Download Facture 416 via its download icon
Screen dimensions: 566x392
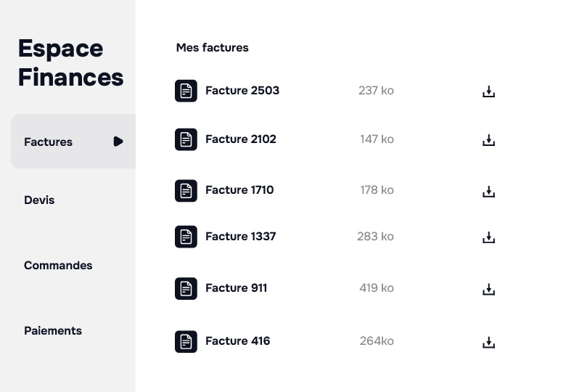point(488,342)
